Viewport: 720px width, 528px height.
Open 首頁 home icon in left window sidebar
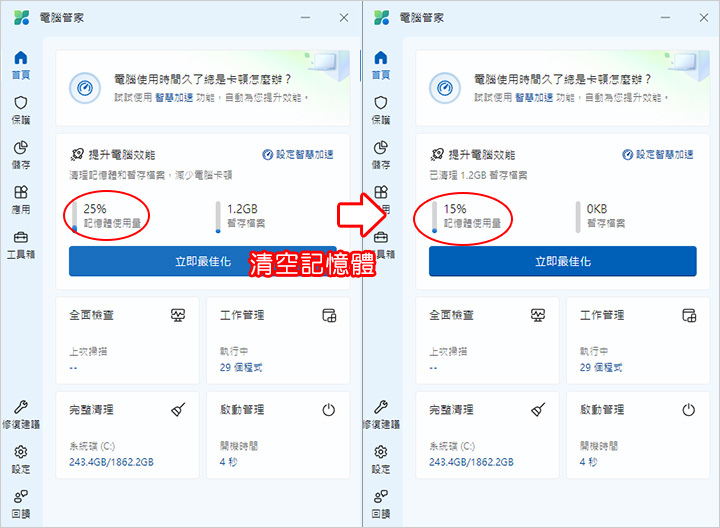pyautogui.click(x=21, y=58)
